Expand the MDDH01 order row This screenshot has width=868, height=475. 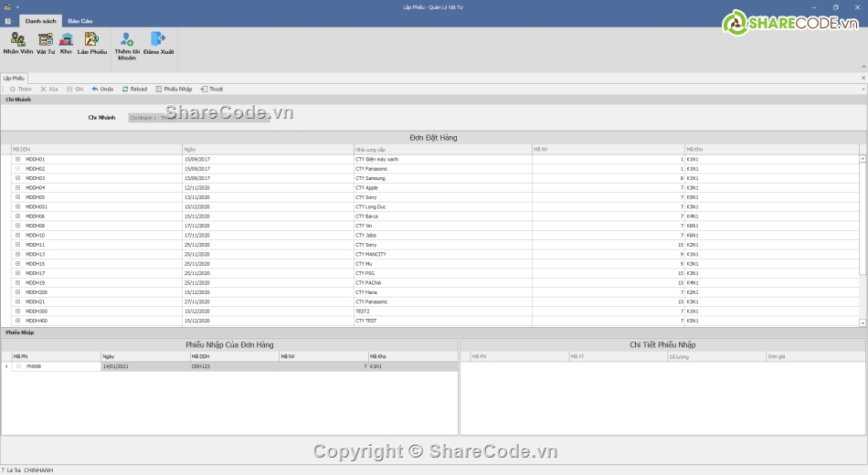(17, 159)
